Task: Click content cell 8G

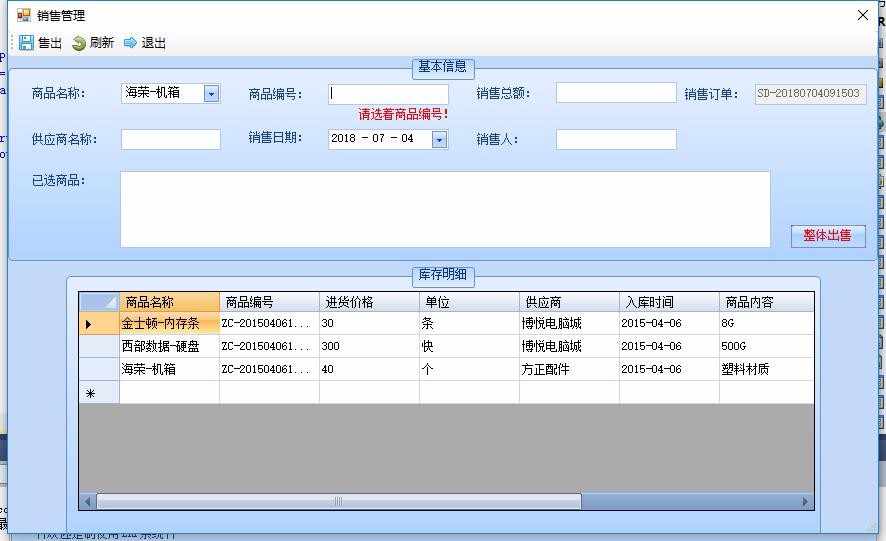Action: point(767,323)
